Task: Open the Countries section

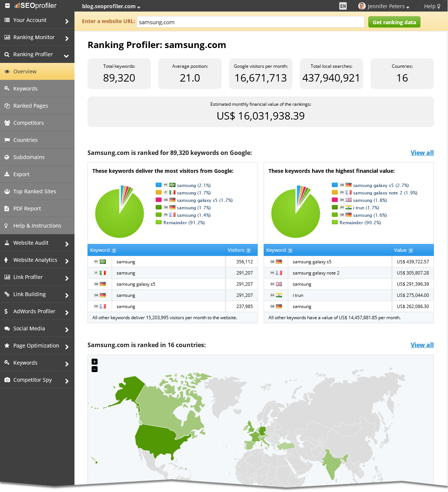Action: point(25,140)
